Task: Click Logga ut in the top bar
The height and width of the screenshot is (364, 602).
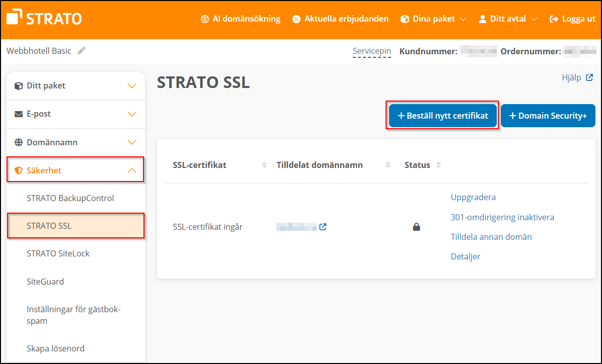Action: click(577, 19)
